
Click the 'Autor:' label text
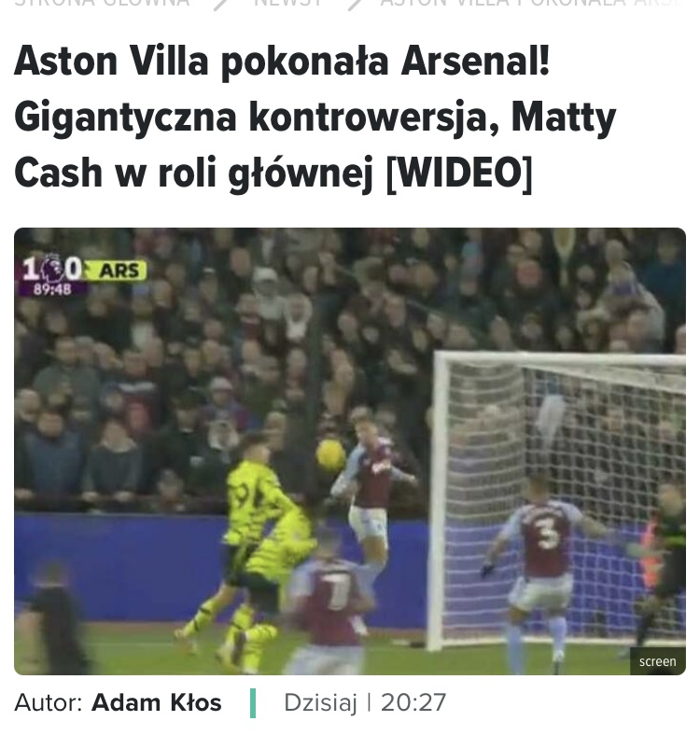[49, 702]
